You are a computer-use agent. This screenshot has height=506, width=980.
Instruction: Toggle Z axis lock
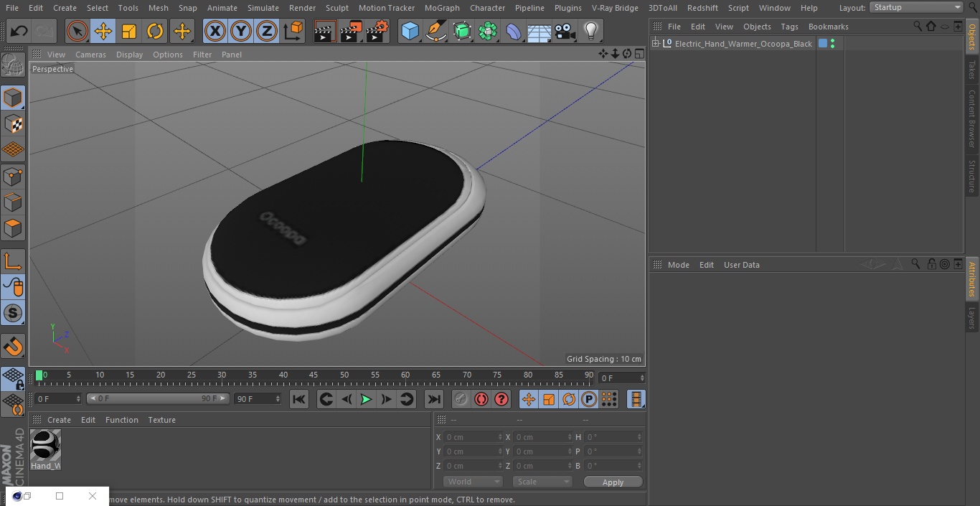(267, 32)
